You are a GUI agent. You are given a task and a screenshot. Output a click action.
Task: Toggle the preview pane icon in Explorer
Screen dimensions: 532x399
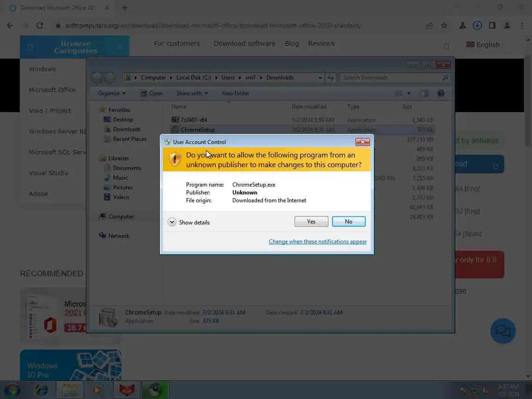click(x=424, y=93)
